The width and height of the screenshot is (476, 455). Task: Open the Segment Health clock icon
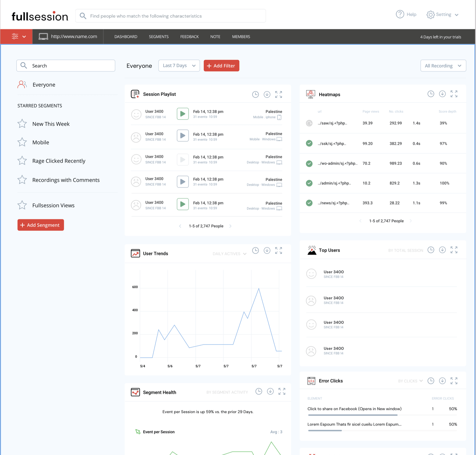[x=259, y=391]
